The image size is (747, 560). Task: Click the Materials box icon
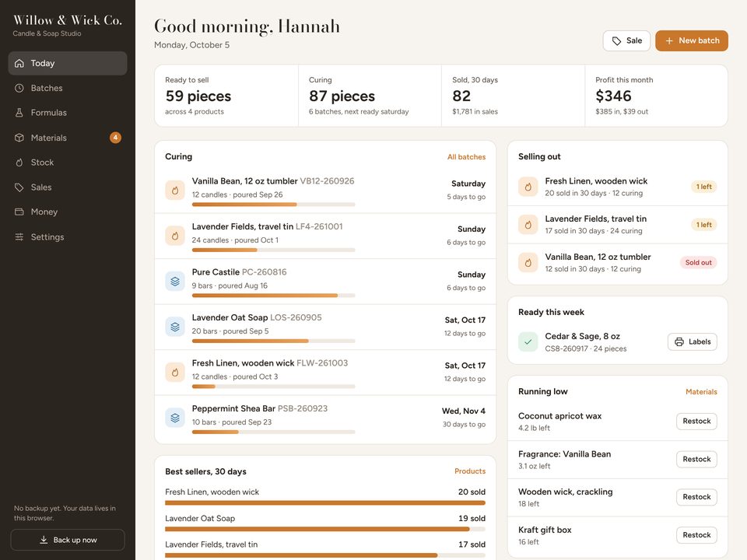point(19,138)
